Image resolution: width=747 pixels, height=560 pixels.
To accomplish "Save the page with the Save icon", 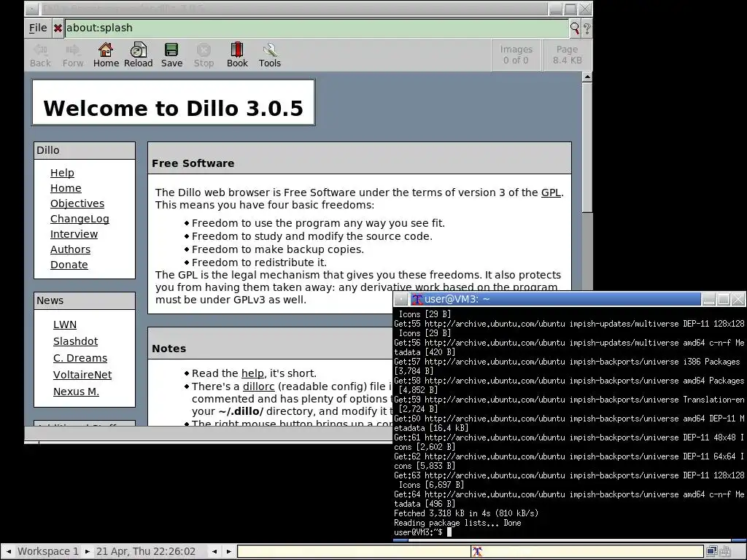I will (171, 55).
